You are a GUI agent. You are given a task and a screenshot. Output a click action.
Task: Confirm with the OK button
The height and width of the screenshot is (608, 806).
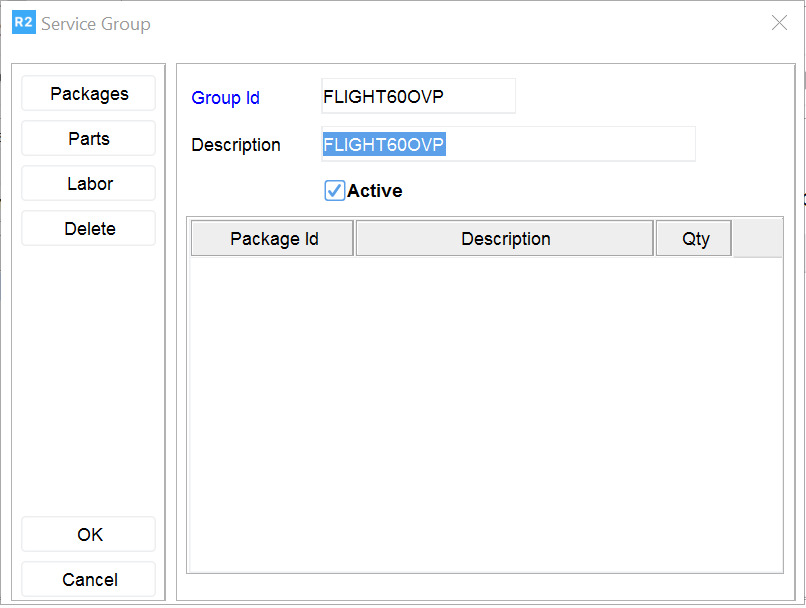pos(89,535)
